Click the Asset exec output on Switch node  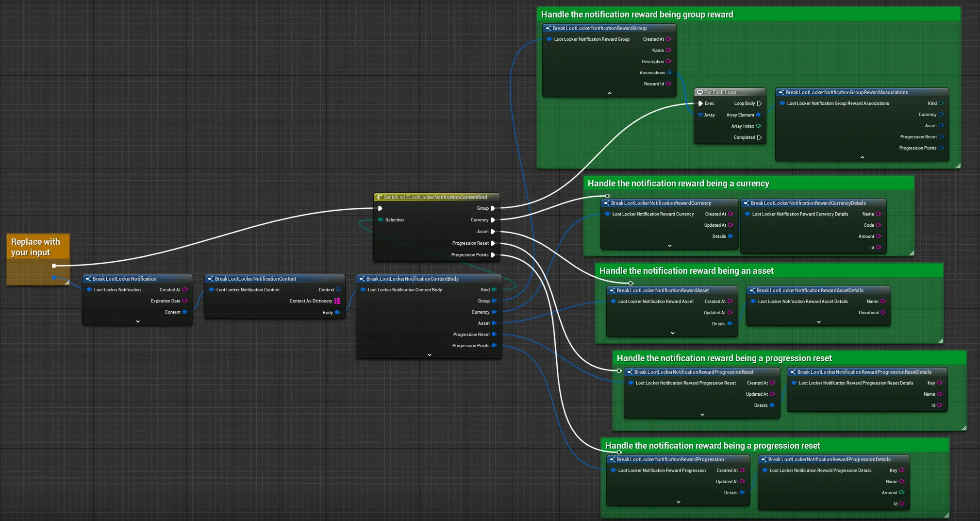coord(493,232)
